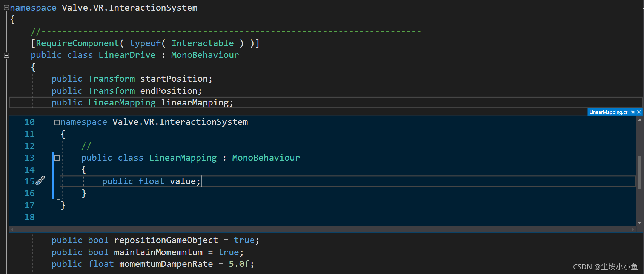The width and height of the screenshot is (644, 274).
Task: Click the repositionGameObject variable
Action: (166, 240)
